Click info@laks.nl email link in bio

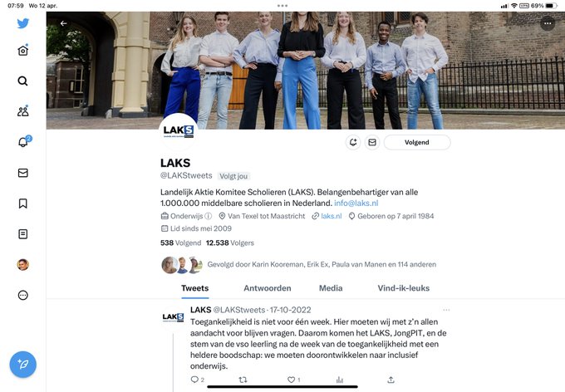coord(356,203)
